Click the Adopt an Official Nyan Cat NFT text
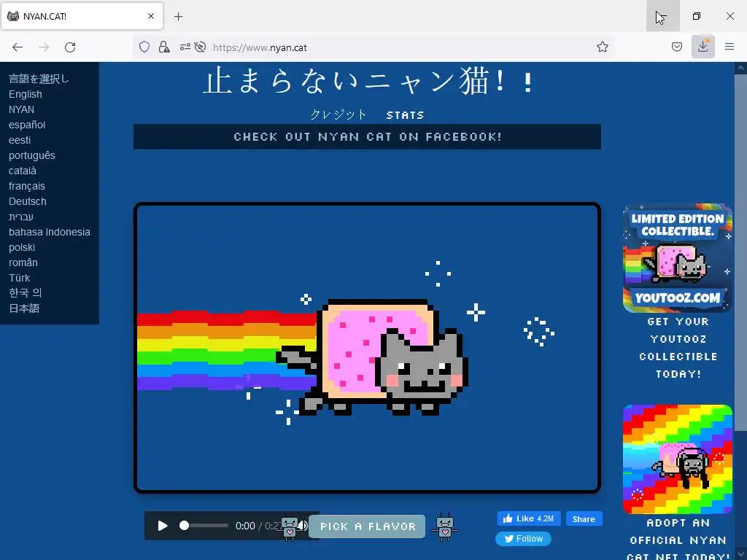Image resolution: width=747 pixels, height=560 pixels. click(x=678, y=539)
